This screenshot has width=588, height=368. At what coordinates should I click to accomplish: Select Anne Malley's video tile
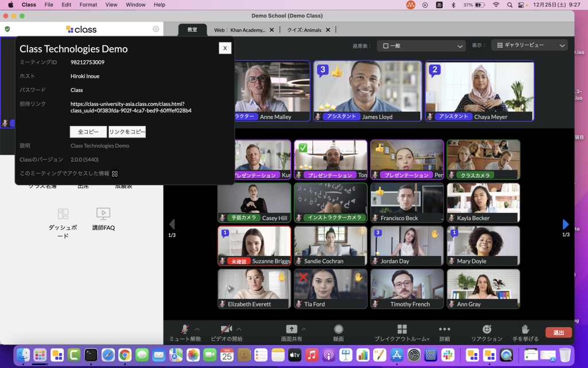[272, 91]
